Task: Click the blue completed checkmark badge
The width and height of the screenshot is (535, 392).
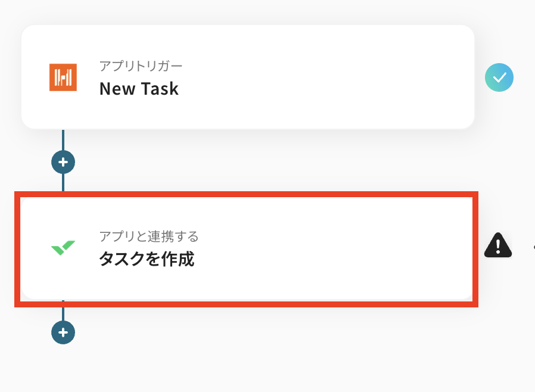Action: (499, 77)
